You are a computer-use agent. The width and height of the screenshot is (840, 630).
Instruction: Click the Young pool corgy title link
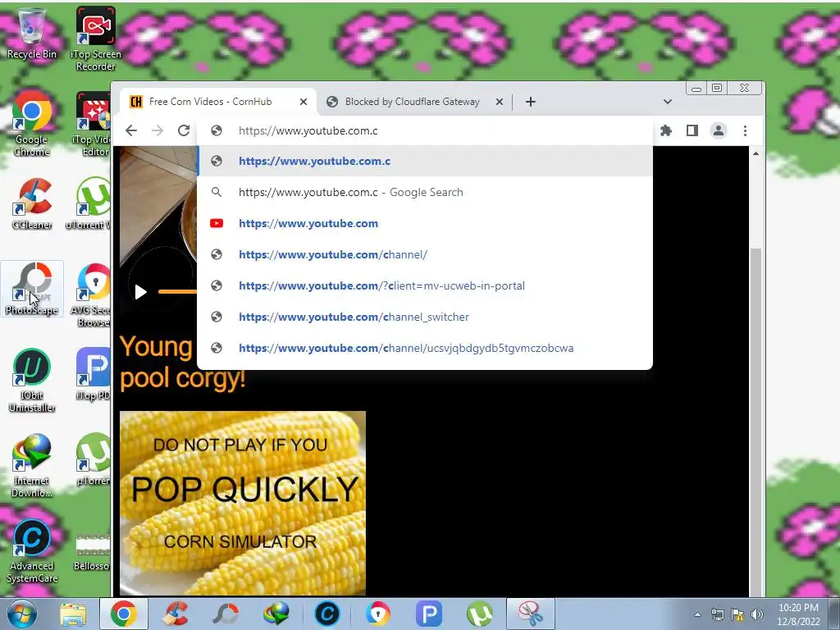click(182, 362)
